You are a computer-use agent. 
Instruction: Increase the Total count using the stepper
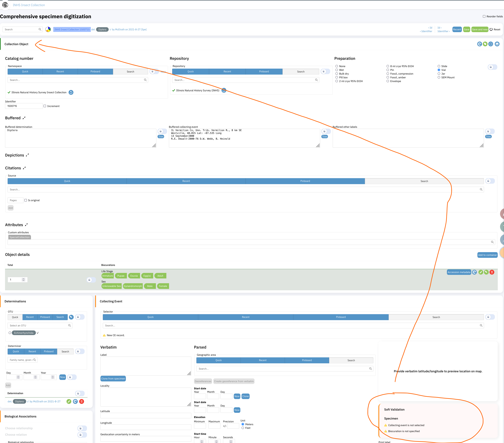click(23, 278)
